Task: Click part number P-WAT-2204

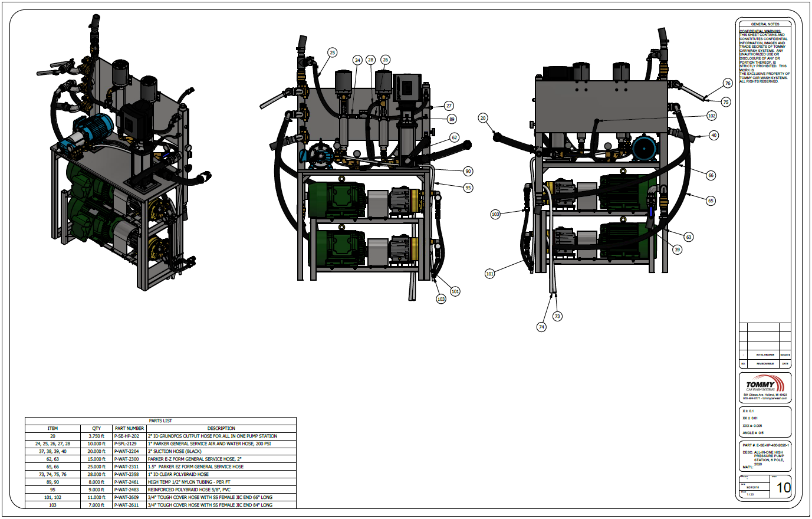Action: pyautogui.click(x=127, y=451)
